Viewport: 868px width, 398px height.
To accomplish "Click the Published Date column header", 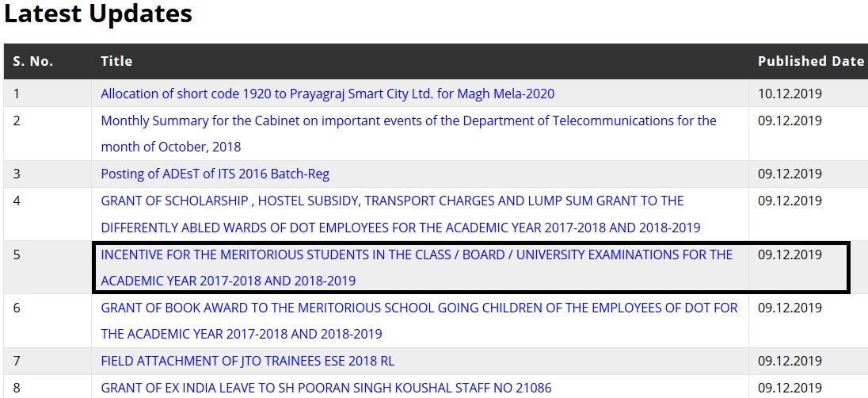I will tap(810, 61).
